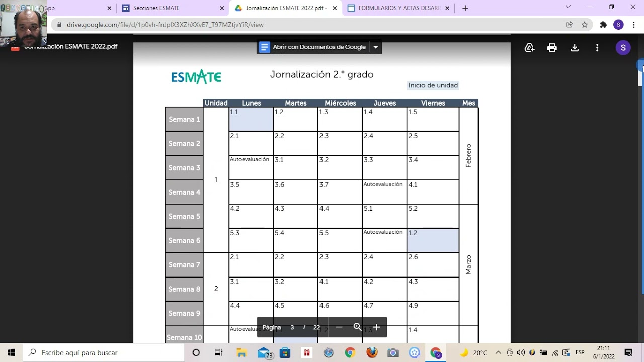
Task: Open the tab search chevron in the title bar
Action: (x=568, y=7)
